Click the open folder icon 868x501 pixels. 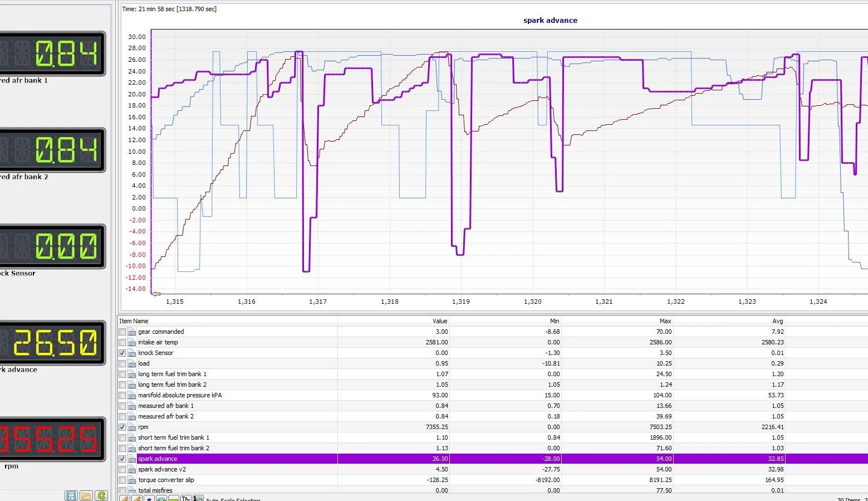(86, 495)
